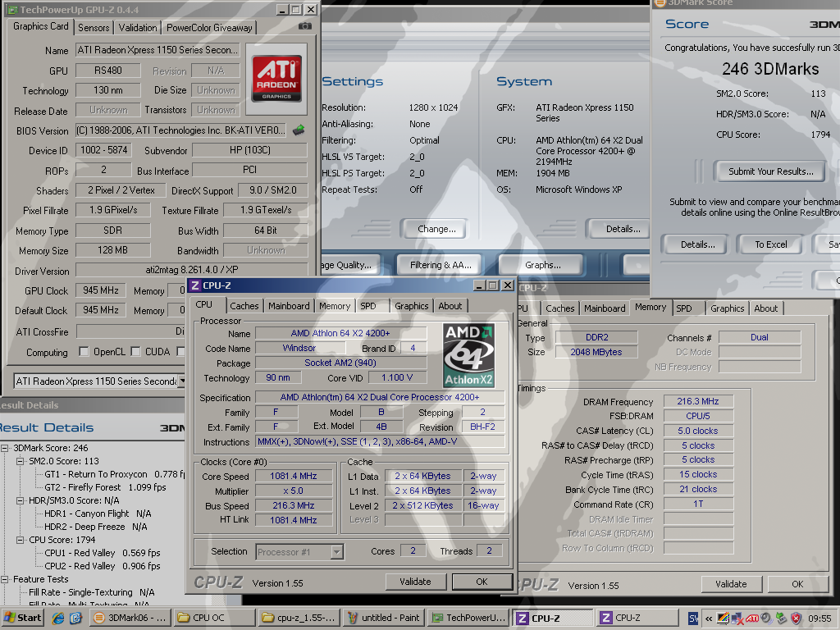Click Validate in the front CPU-Z window

[x=416, y=582]
